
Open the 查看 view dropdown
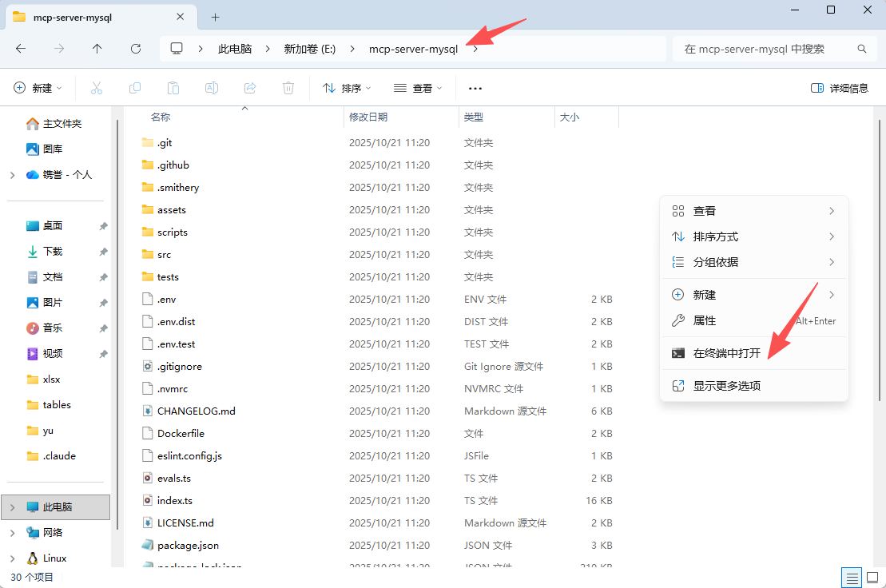tap(417, 88)
